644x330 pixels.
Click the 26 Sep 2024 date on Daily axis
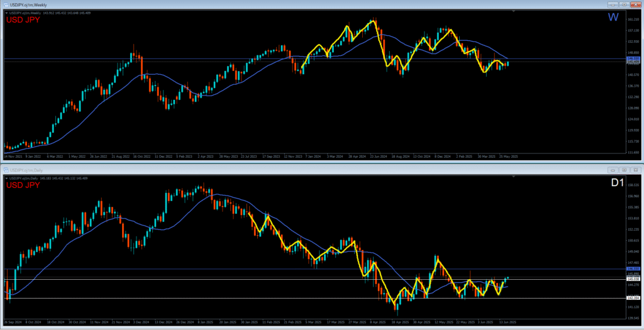pos(11,322)
